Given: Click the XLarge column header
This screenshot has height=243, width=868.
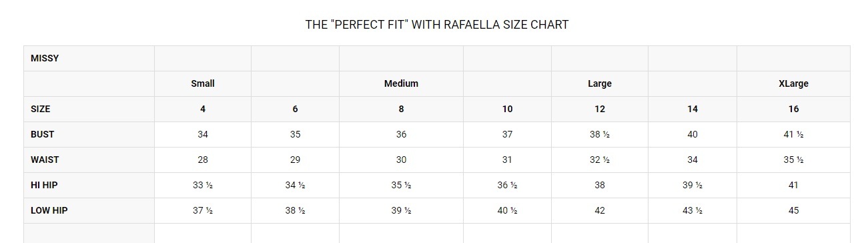Looking at the screenshot, I should 793,83.
